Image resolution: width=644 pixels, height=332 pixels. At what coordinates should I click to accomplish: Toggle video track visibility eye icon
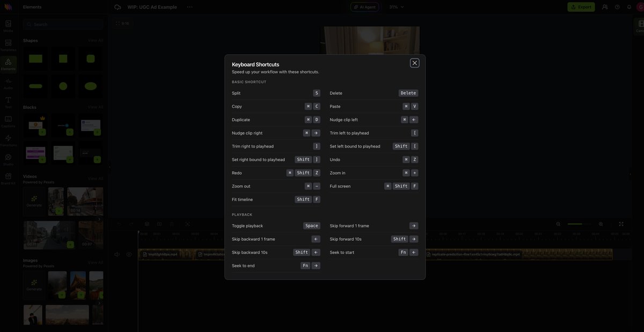(x=129, y=254)
